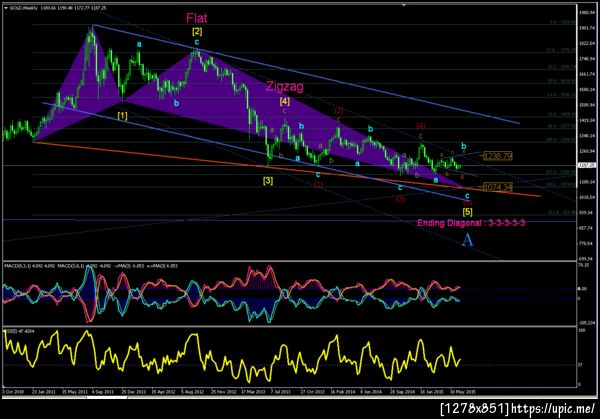
Task: Select the yellow [1] wave label
Action: coord(122,116)
